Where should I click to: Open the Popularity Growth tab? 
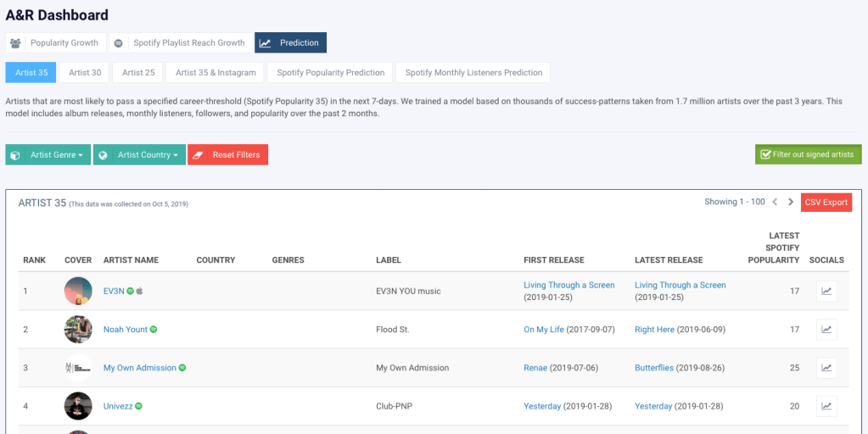pyautogui.click(x=55, y=42)
